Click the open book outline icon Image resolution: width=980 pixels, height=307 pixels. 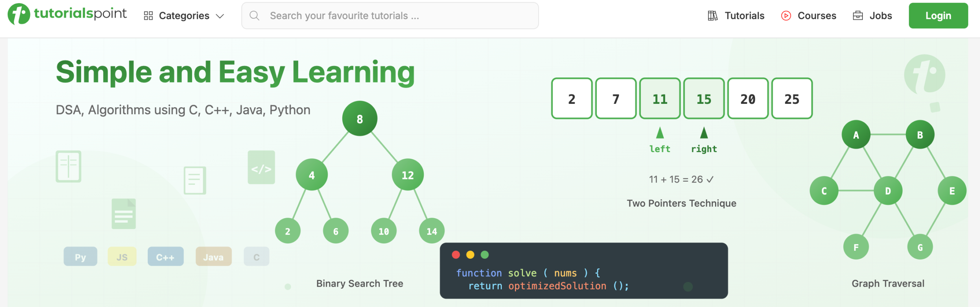coord(69,167)
